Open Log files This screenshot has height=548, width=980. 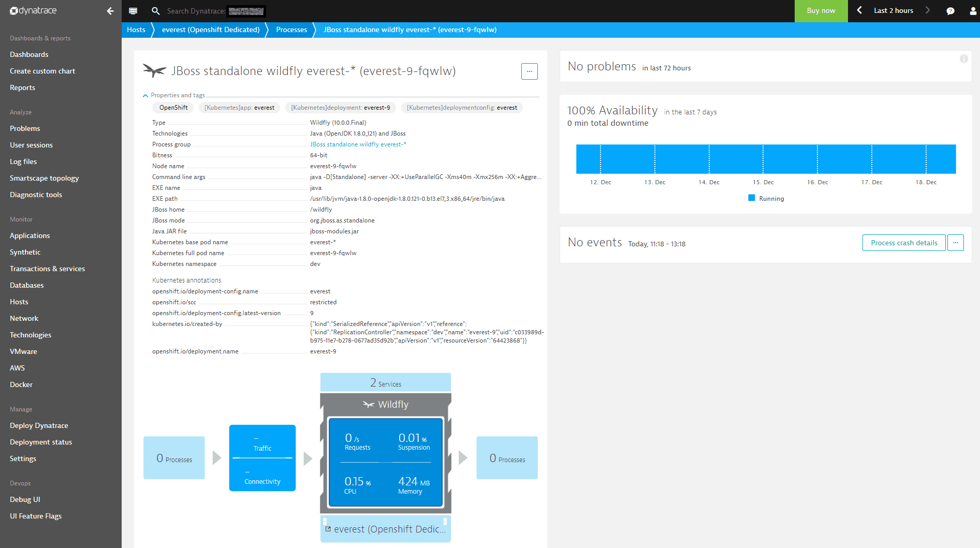tap(23, 161)
